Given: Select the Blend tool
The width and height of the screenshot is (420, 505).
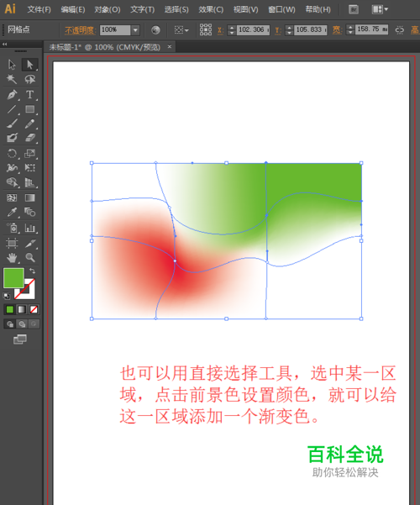Looking at the screenshot, I should tap(30, 212).
